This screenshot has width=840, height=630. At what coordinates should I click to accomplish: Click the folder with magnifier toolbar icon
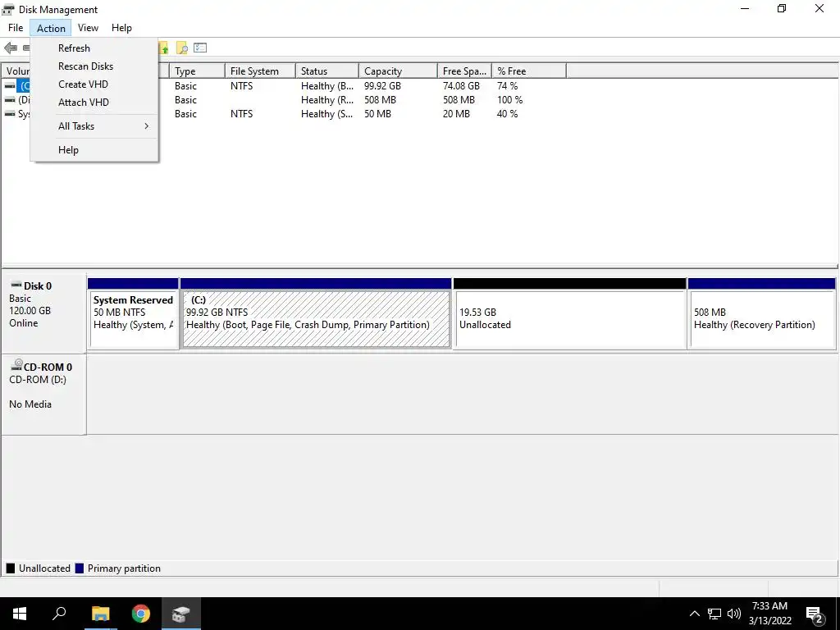pyautogui.click(x=182, y=48)
